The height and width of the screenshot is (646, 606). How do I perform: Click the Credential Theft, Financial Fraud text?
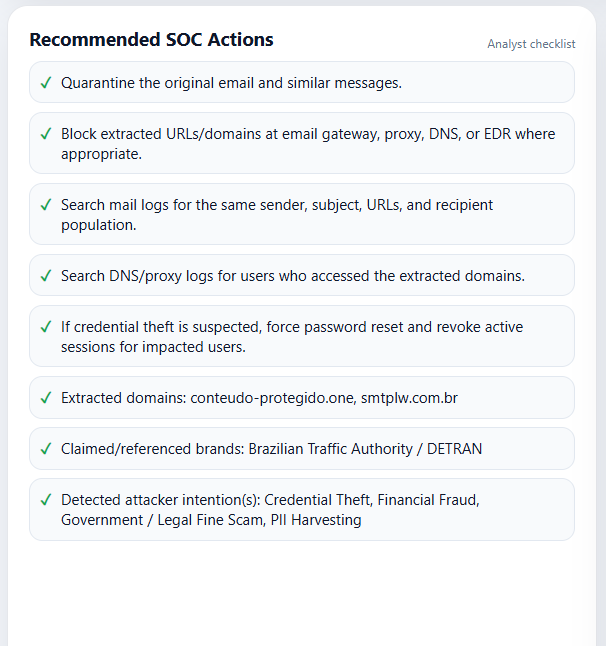point(372,500)
